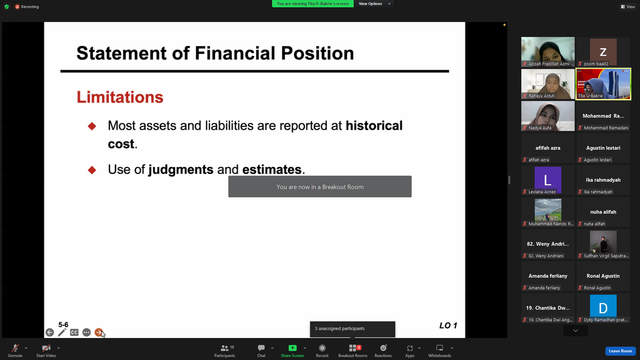Image resolution: width=640 pixels, height=360 pixels.
Task: Show more participants down chevron
Action: click(x=576, y=331)
